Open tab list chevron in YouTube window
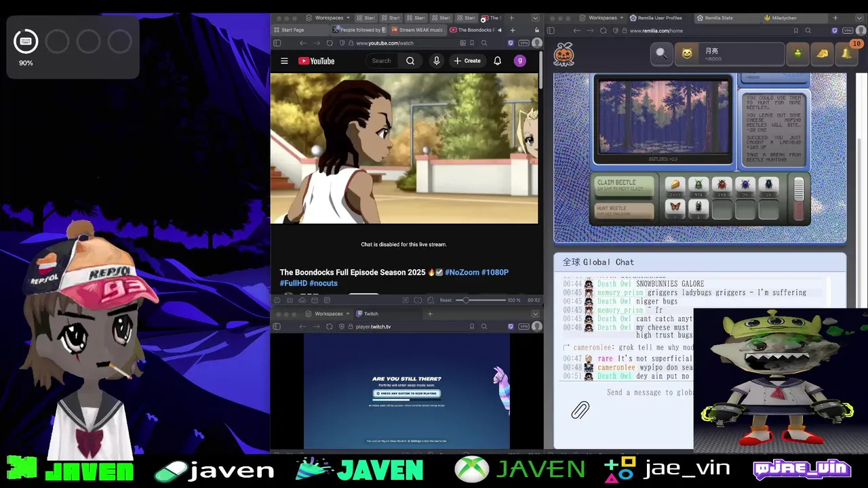The height and width of the screenshot is (488, 868). pyautogui.click(x=535, y=18)
